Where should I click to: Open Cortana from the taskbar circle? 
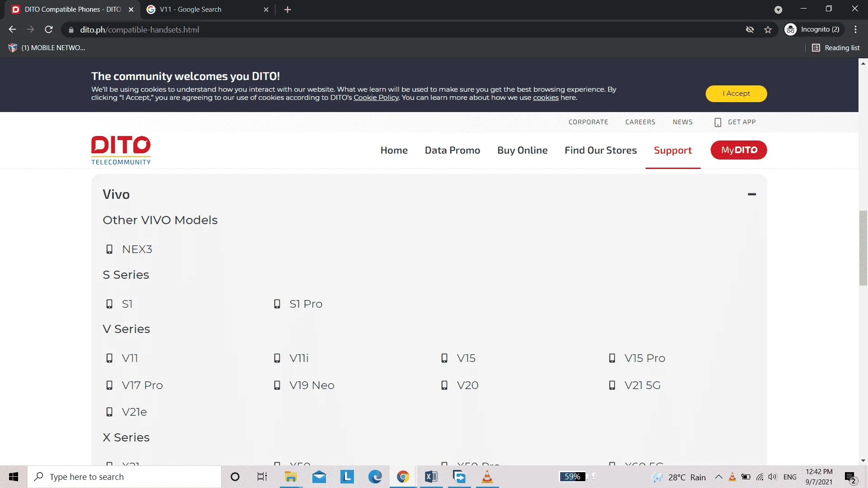235,477
